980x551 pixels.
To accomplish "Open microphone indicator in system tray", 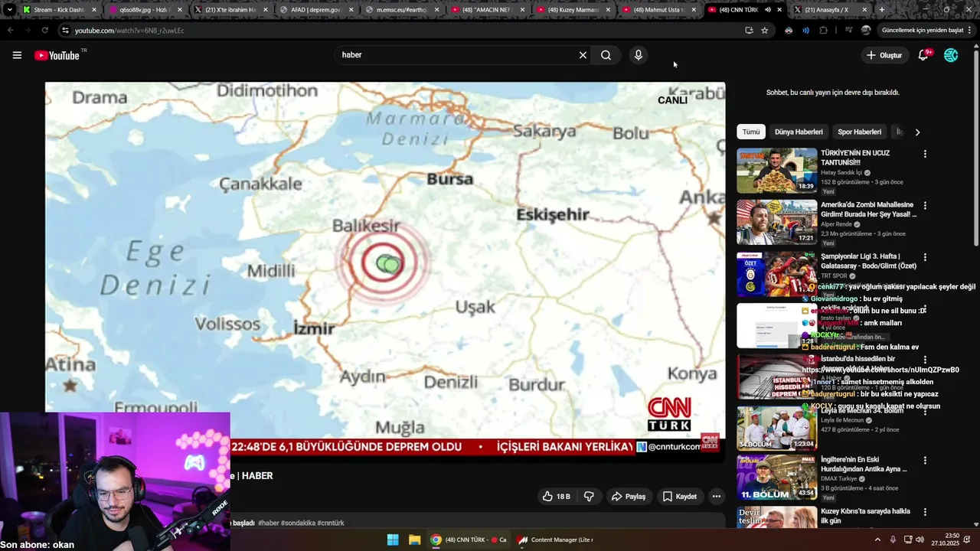I will click(893, 540).
